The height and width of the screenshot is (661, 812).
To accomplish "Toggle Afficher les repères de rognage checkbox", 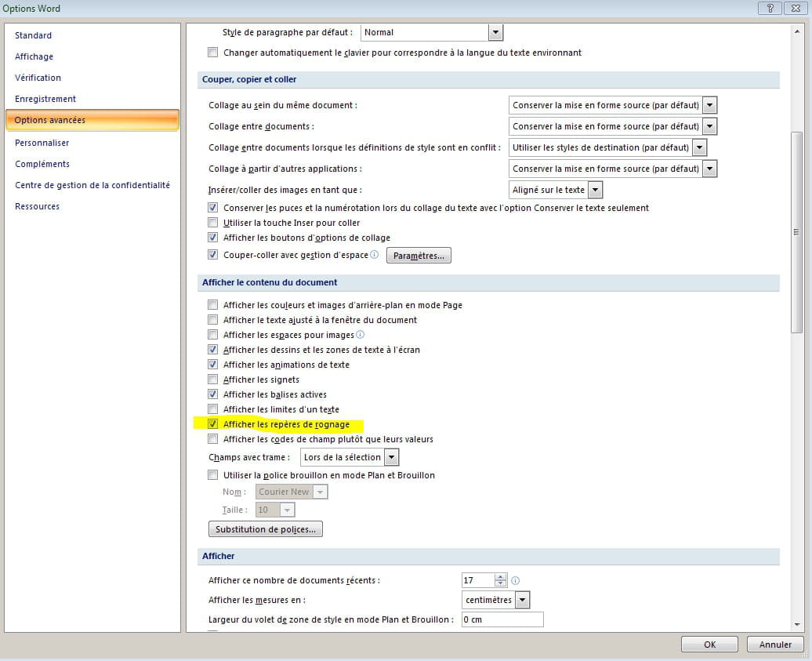I will point(213,424).
